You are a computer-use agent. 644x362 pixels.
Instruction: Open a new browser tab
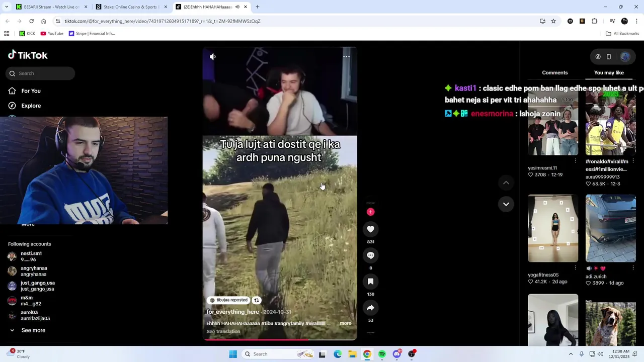click(257, 7)
